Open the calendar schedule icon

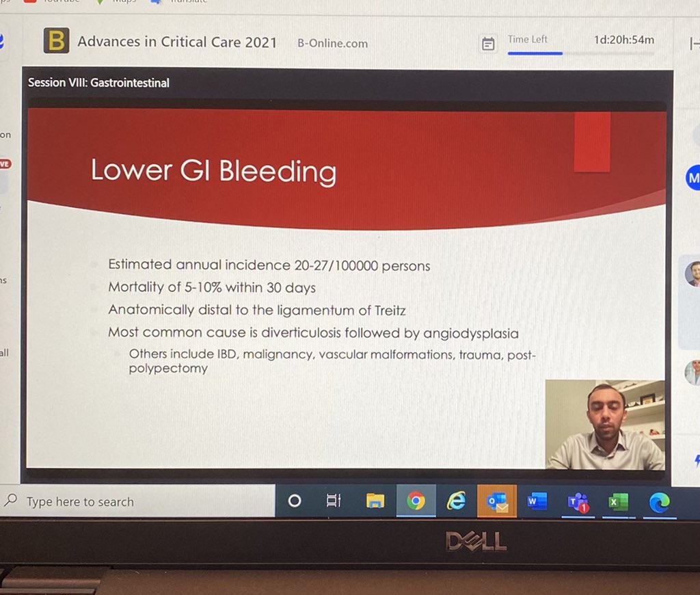[x=488, y=44]
